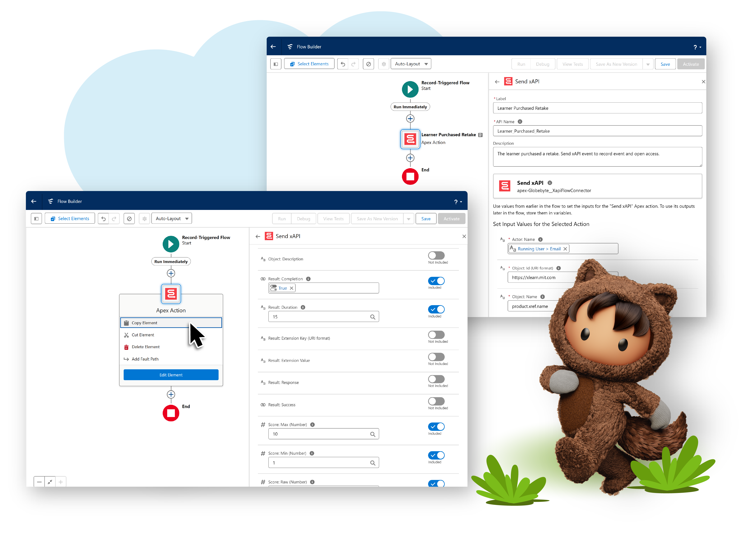
Task: Click the Edit Element button
Action: (171, 375)
